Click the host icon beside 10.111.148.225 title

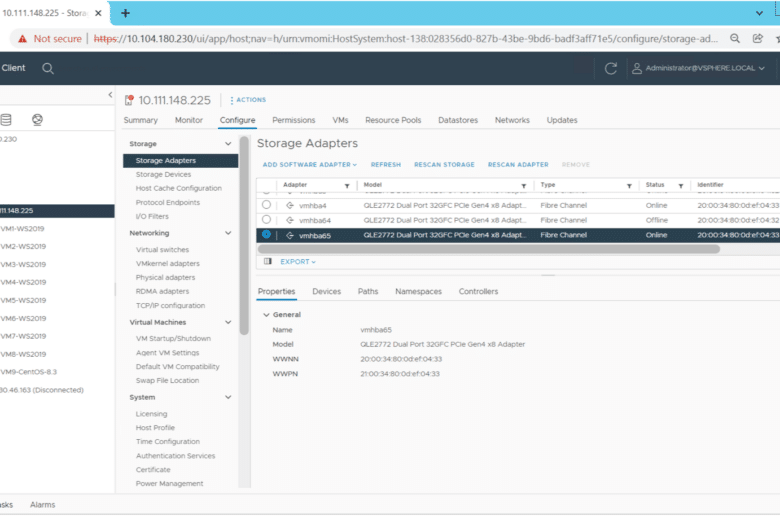(129, 100)
